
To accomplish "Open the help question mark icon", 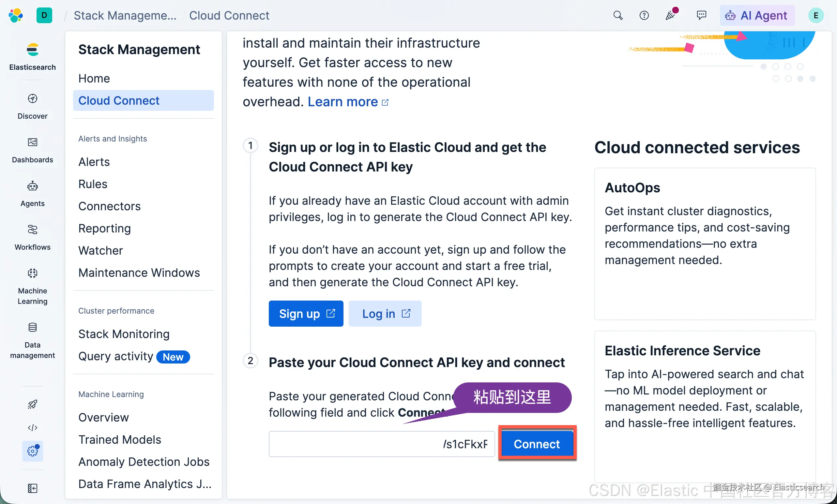I will point(644,15).
